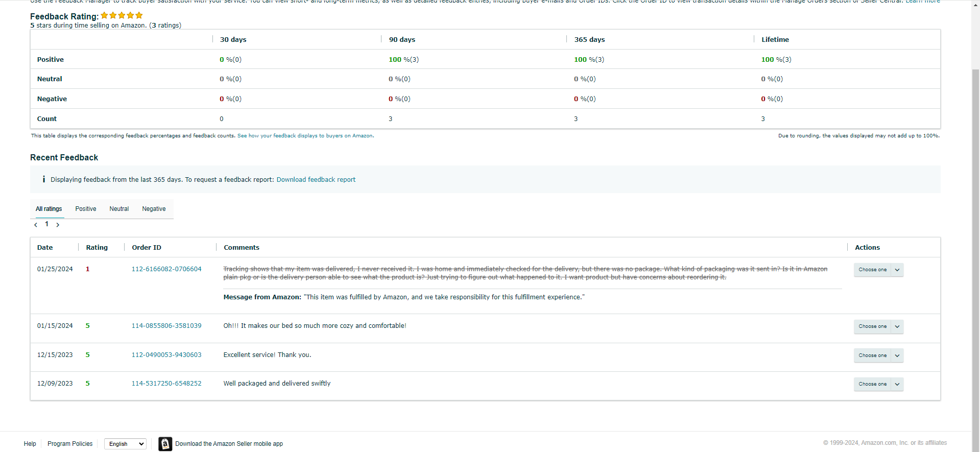Open the Download feedback report link
Screen dimensions: 980x452
point(316,180)
